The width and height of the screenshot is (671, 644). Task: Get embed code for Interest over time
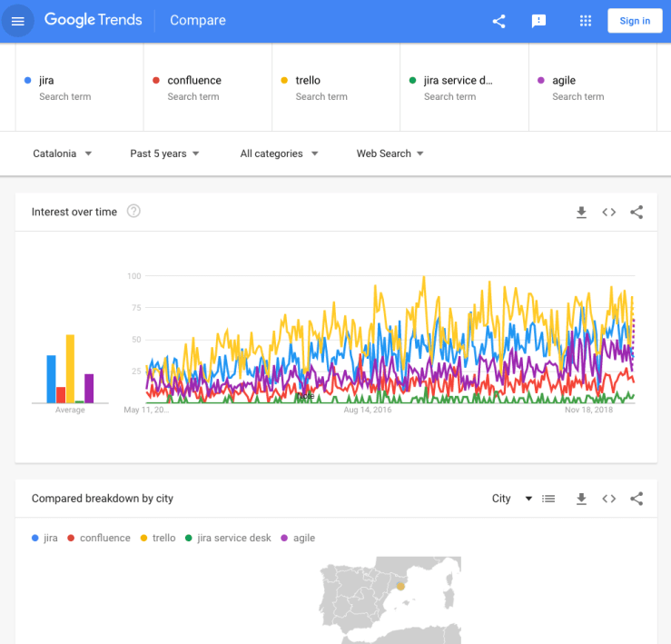point(609,213)
